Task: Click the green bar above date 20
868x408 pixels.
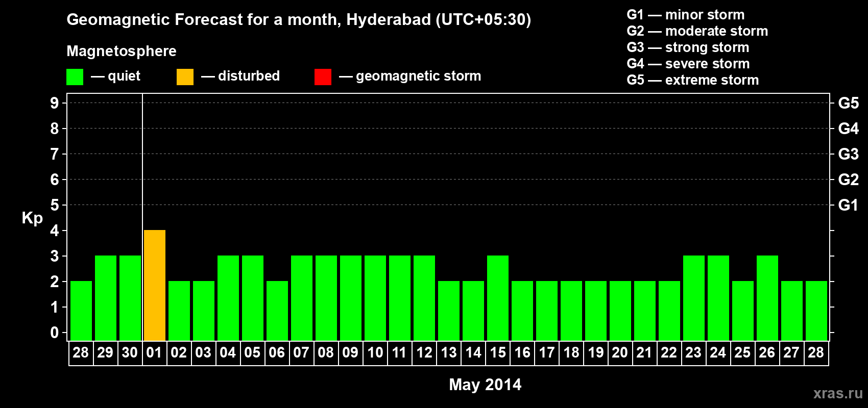Action: (x=620, y=311)
